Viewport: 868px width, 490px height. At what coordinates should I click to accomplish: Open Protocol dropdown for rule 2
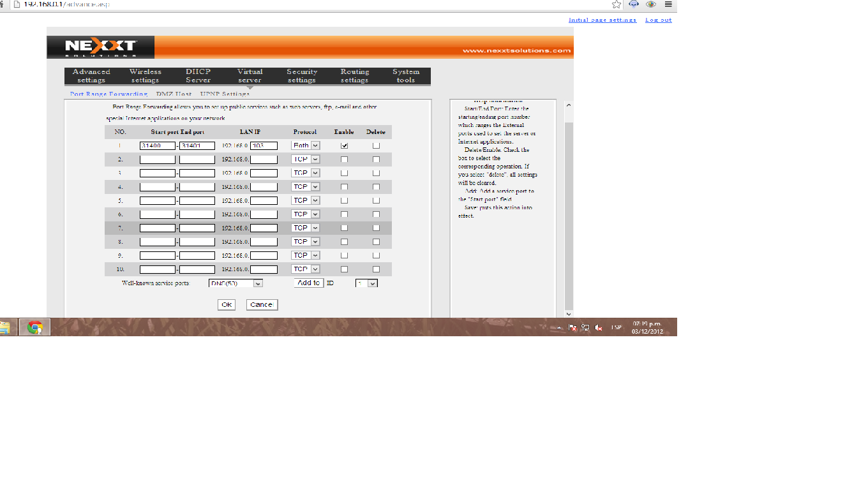click(306, 160)
